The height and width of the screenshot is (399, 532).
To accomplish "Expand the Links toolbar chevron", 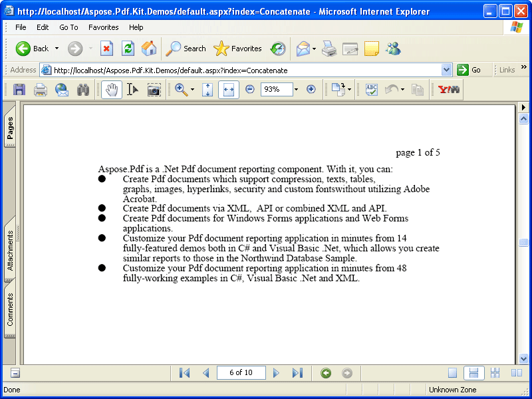I will point(524,67).
